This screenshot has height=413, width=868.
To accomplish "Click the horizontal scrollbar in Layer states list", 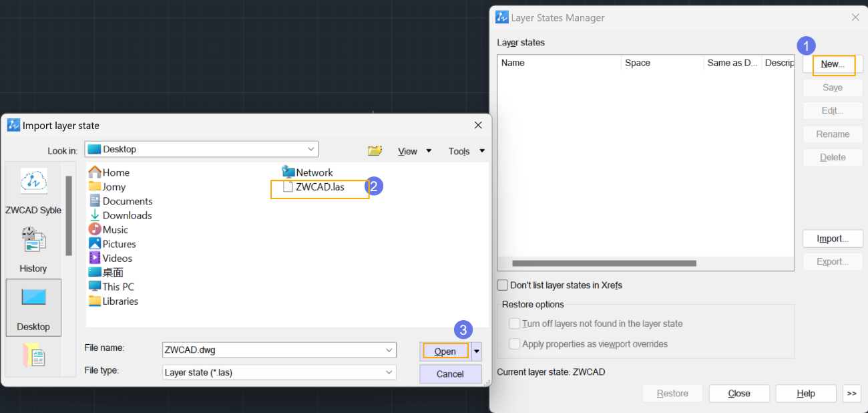I will pos(604,263).
